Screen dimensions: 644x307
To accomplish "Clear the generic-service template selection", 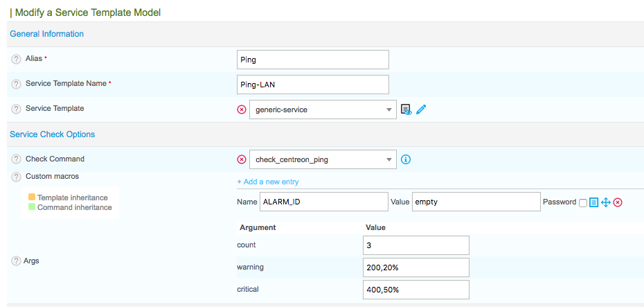I will coord(242,109).
